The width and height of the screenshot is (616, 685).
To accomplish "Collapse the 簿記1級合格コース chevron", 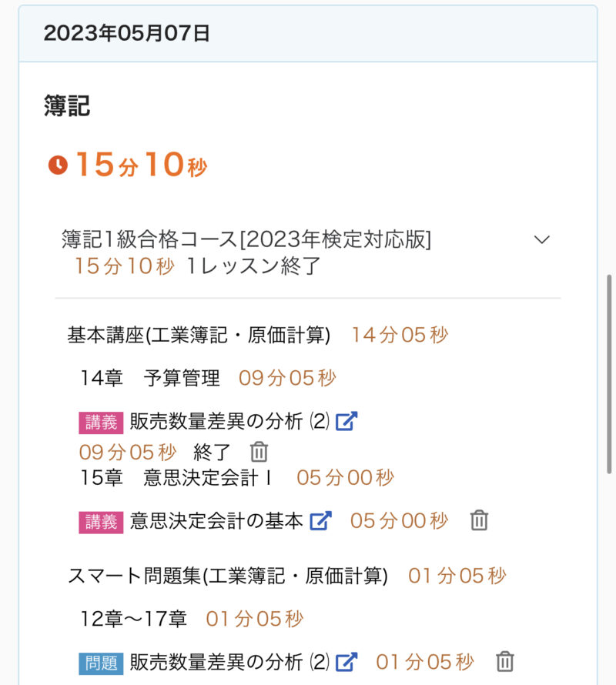I will [542, 239].
